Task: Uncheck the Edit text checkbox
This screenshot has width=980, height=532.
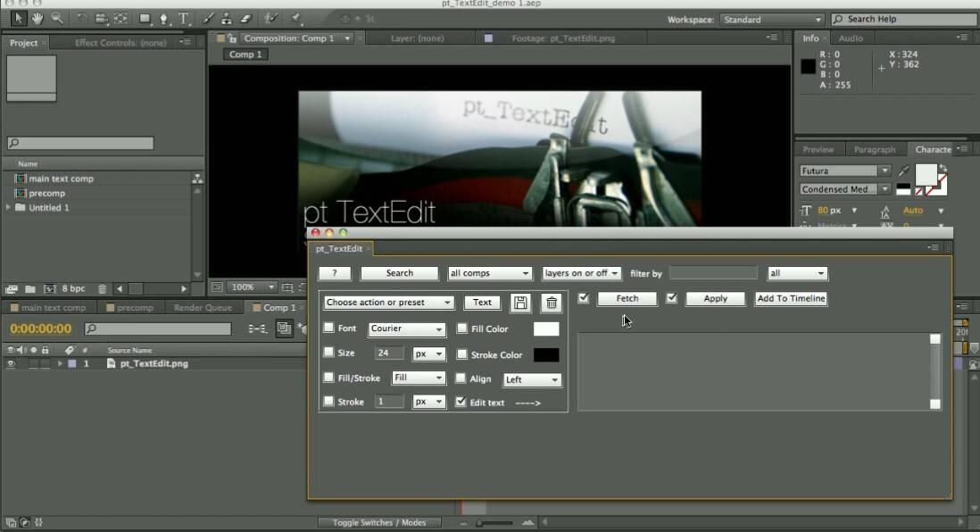Action: (461, 403)
